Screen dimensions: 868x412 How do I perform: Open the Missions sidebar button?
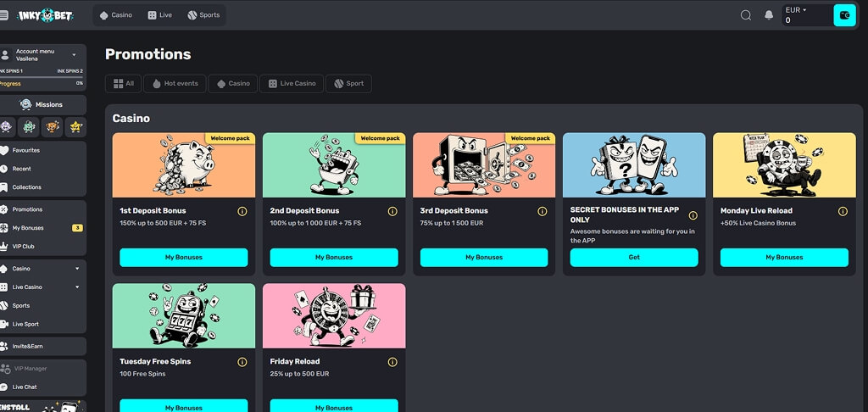(43, 104)
